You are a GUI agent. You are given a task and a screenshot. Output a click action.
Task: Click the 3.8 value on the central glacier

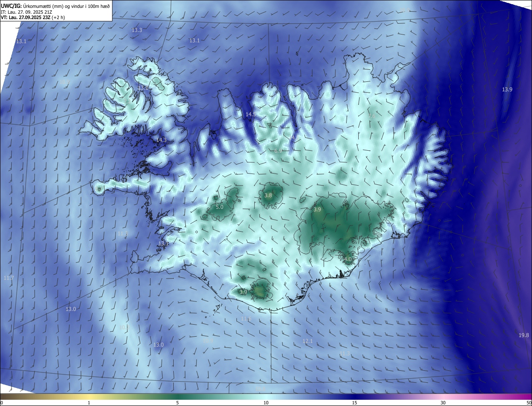coord(268,196)
